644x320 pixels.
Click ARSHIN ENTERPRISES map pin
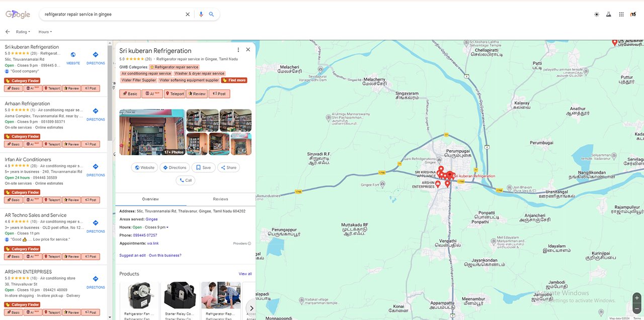[x=438, y=184]
